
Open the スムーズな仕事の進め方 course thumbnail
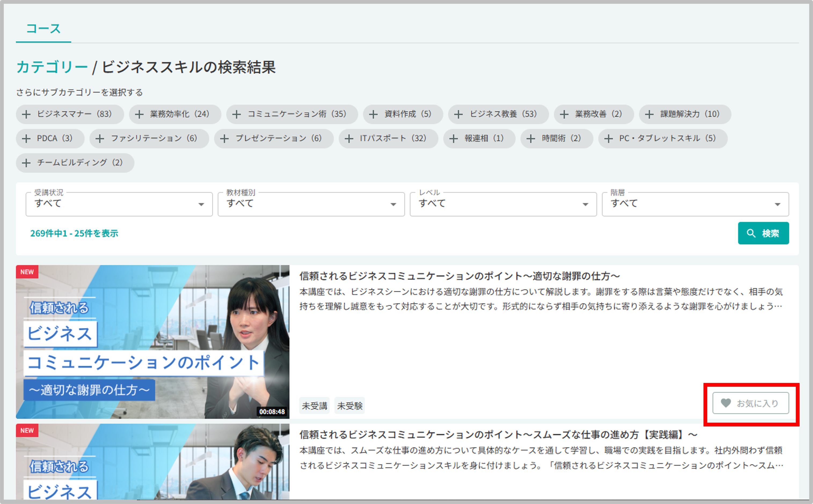[153, 462]
